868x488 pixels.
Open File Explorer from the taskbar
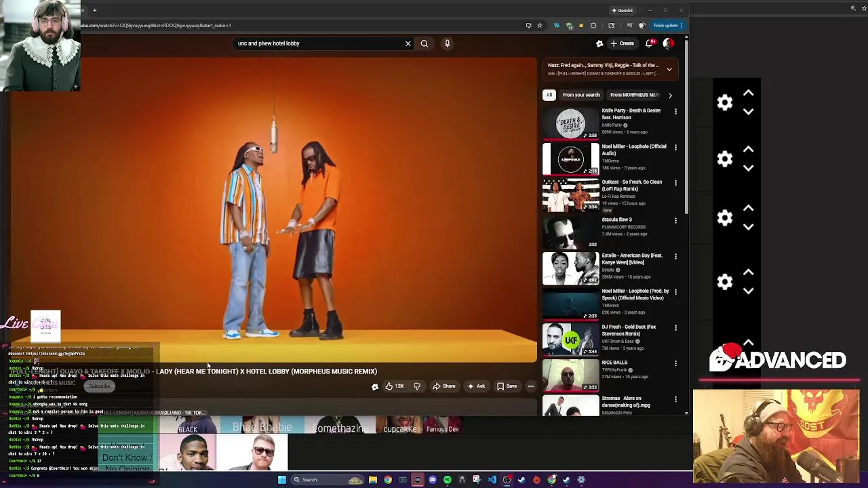pos(373,480)
